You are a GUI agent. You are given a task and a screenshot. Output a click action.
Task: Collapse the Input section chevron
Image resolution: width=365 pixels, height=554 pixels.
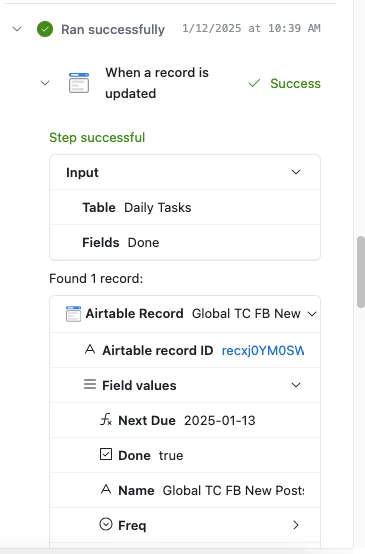[296, 172]
